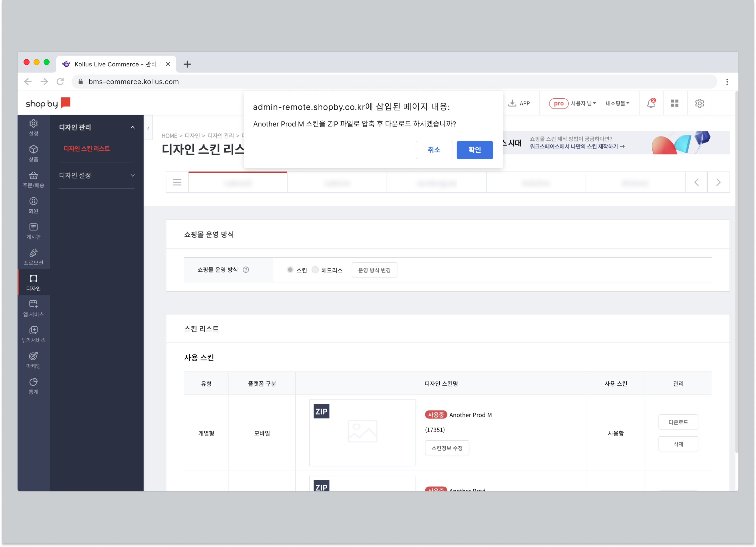756x547 pixels.
Task: Open the 내쇼핑몰 dropdown
Action: coord(617,103)
